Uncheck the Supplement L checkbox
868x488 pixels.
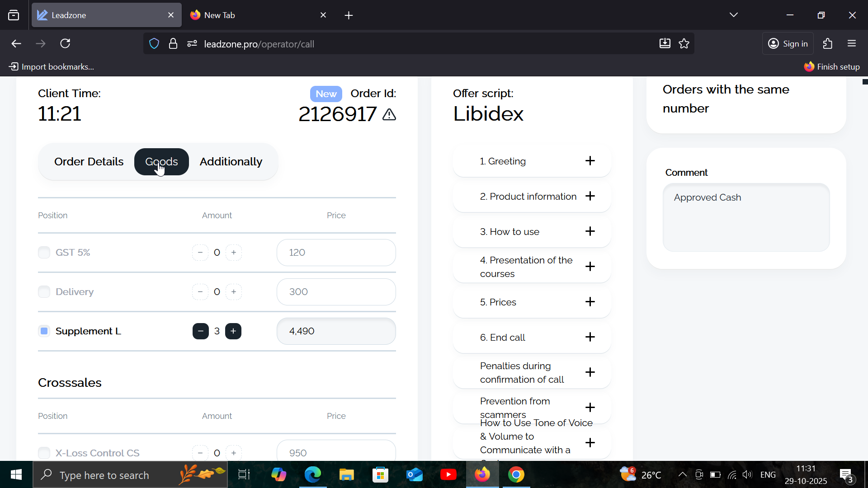tap(44, 331)
